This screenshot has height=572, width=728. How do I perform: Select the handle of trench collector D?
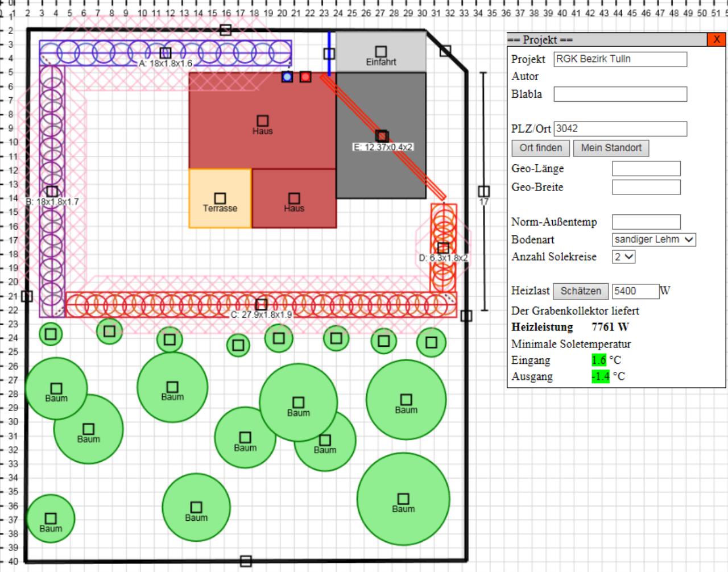pyautogui.click(x=443, y=248)
